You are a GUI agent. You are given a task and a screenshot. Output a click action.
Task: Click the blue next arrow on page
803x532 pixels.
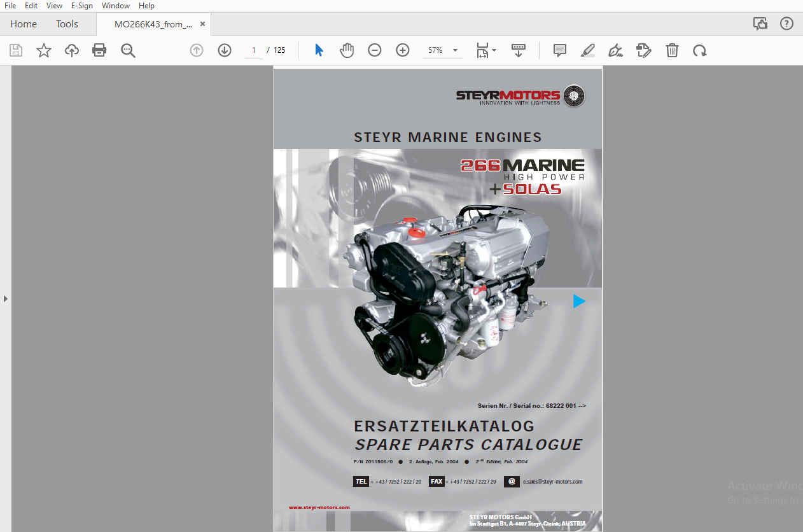pyautogui.click(x=579, y=301)
